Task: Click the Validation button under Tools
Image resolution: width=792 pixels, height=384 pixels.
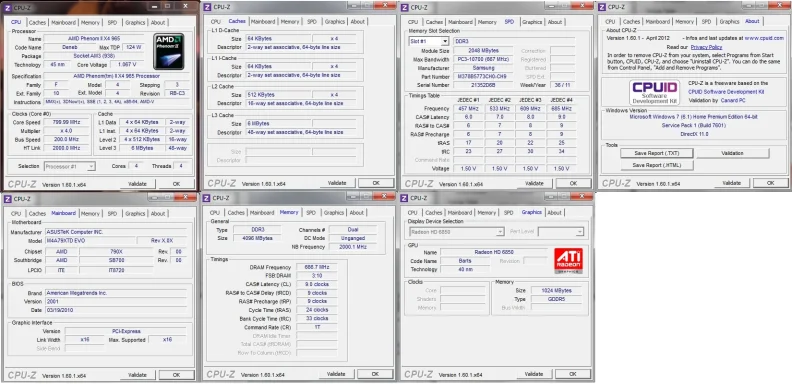Action: pyautogui.click(x=732, y=153)
